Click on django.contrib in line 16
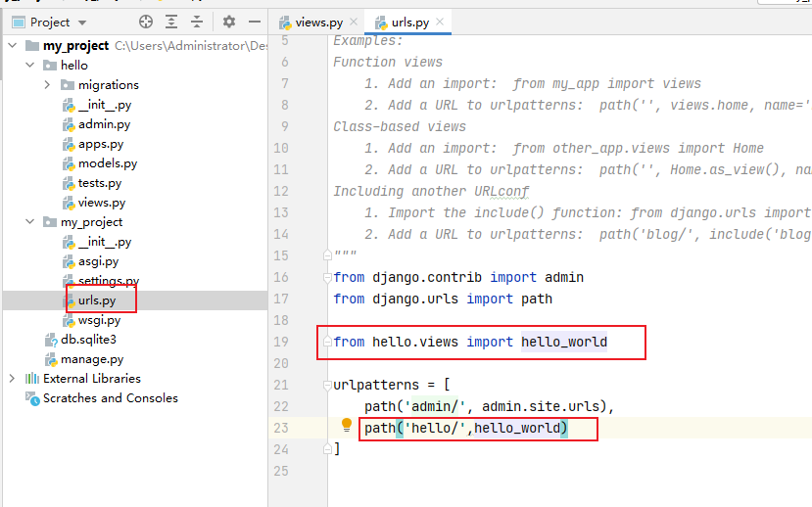Image resolution: width=812 pixels, height=507 pixels. pos(427,277)
